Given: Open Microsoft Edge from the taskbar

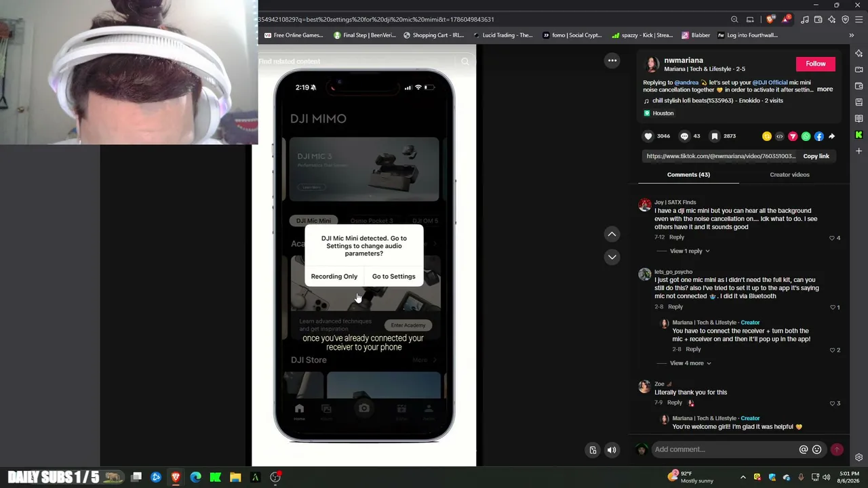Looking at the screenshot, I should [x=196, y=477].
